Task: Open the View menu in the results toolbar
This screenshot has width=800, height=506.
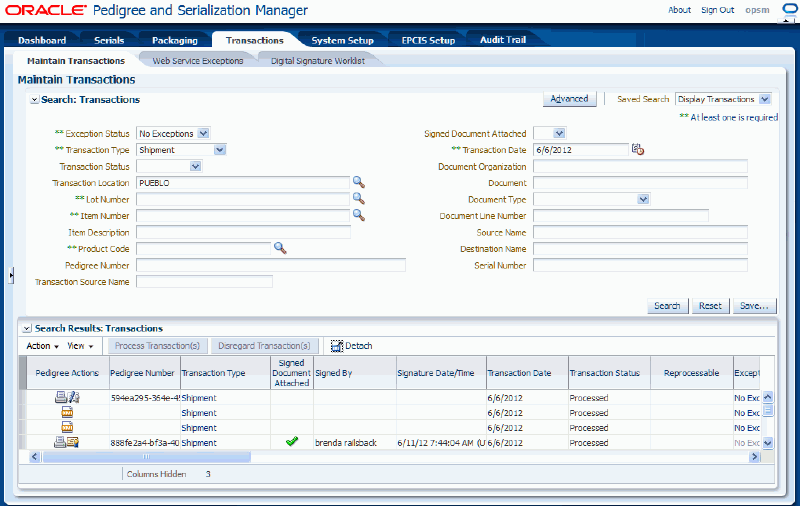Action: pos(80,346)
